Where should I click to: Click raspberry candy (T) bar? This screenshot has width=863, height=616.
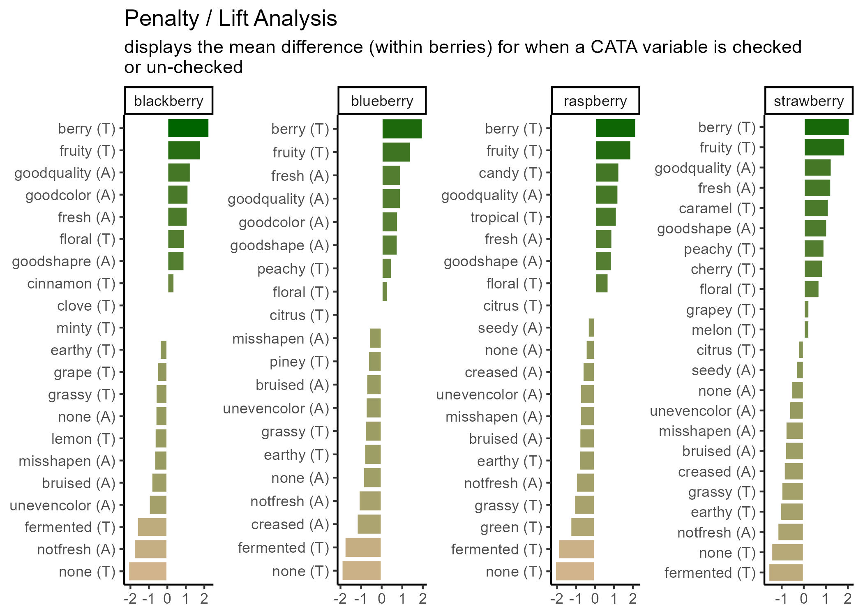(x=607, y=173)
